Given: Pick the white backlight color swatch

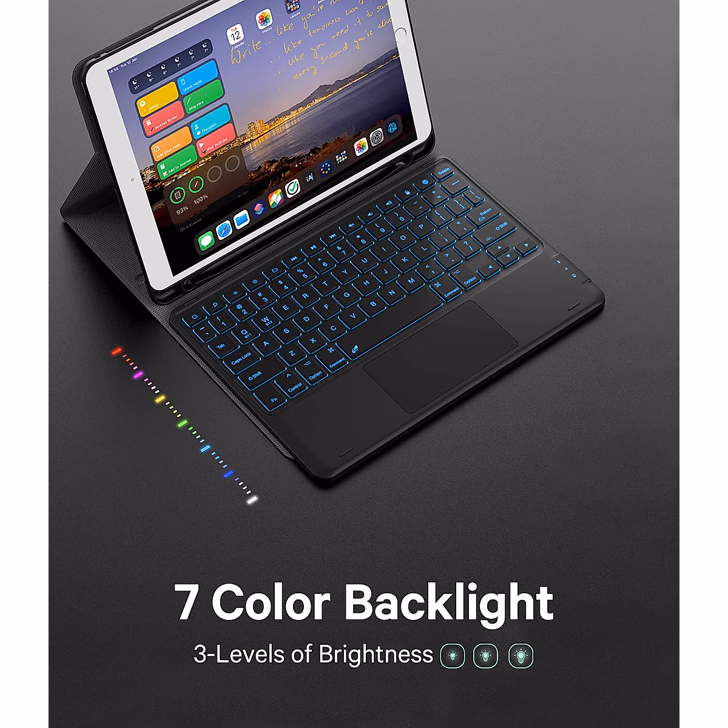Looking at the screenshot, I should click(252, 499).
